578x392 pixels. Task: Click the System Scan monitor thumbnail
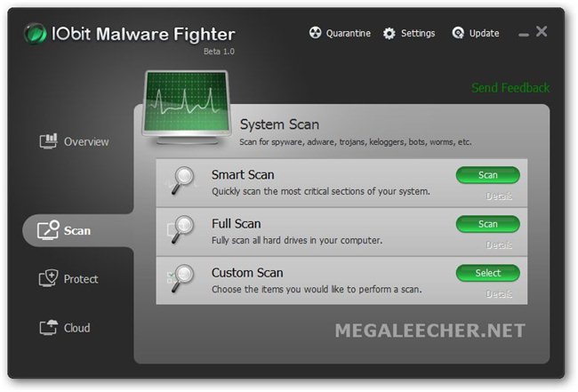(x=187, y=108)
